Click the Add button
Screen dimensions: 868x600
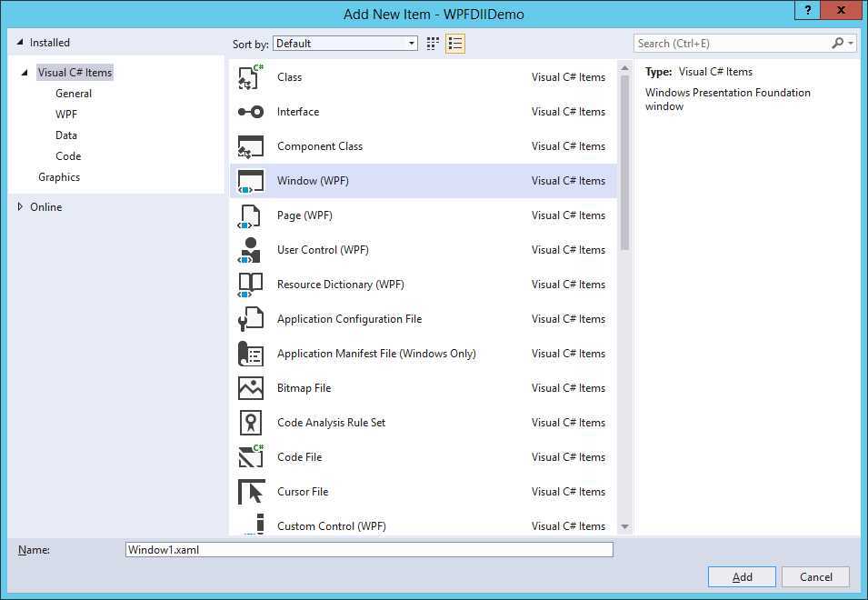pos(742,576)
